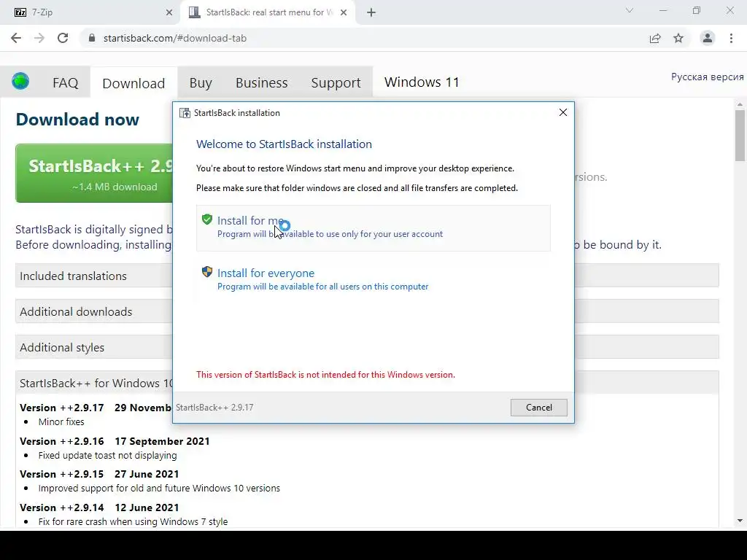The width and height of the screenshot is (747, 560).
Task: Click 'Fixed update toast not displaying' text
Action: pyautogui.click(x=108, y=455)
